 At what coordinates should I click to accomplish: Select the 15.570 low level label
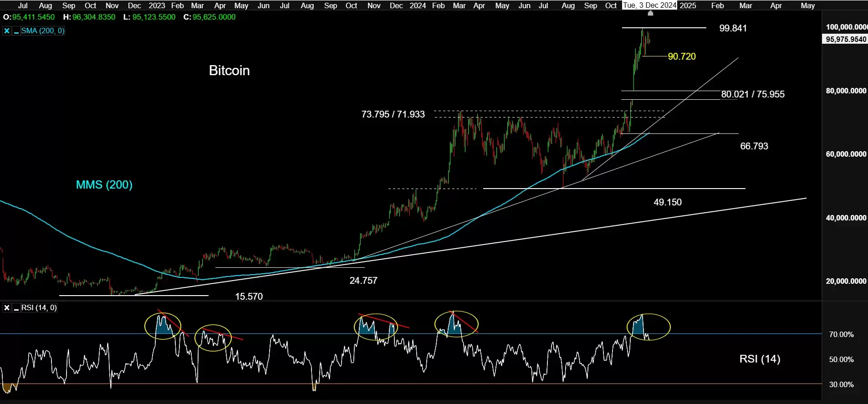point(249,297)
